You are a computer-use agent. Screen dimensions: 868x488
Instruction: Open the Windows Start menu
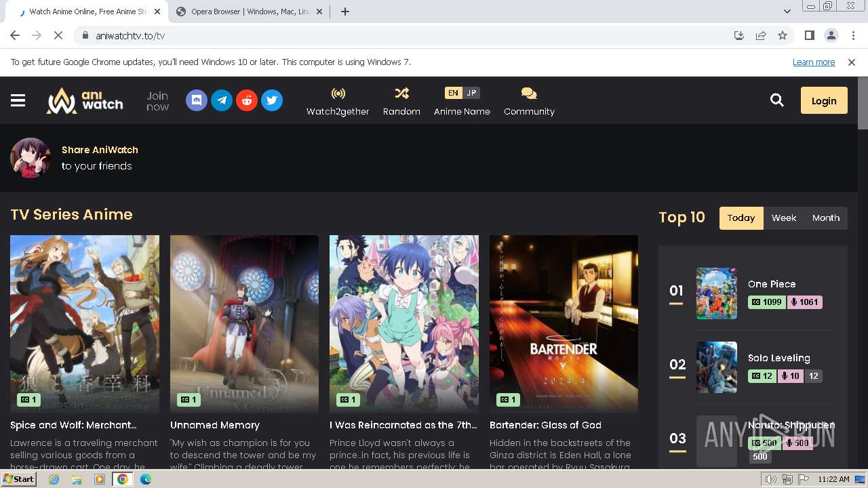(x=18, y=479)
